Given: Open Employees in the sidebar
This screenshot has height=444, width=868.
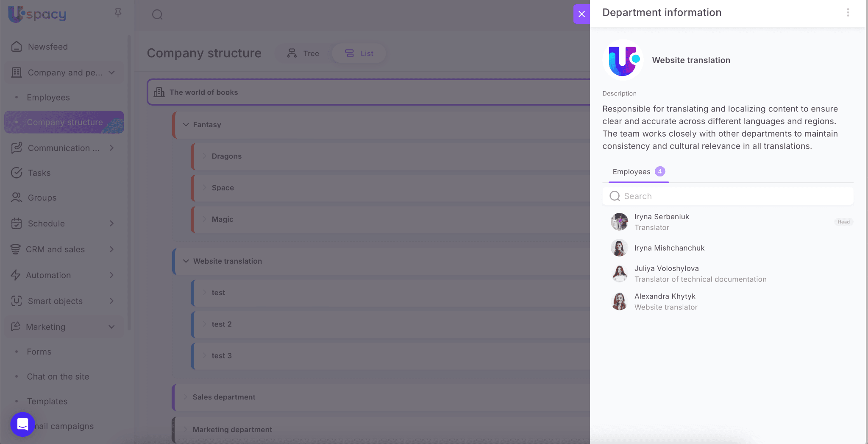Looking at the screenshot, I should click(x=48, y=98).
